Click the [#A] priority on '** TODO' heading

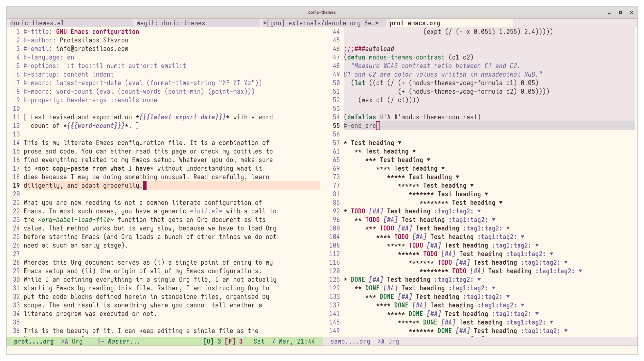pyautogui.click(x=390, y=220)
